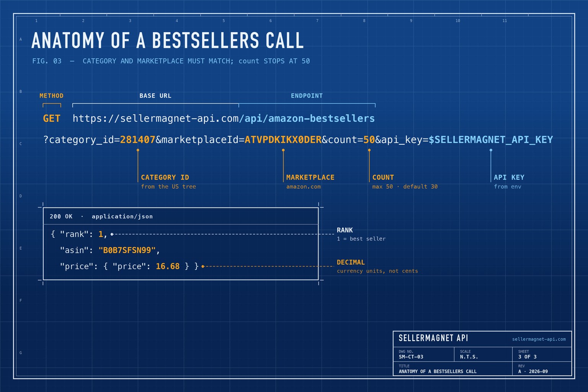The width and height of the screenshot is (588, 392).
Task: Click the base URL 'https://sellermagnet-api.com'
Action: [155, 118]
